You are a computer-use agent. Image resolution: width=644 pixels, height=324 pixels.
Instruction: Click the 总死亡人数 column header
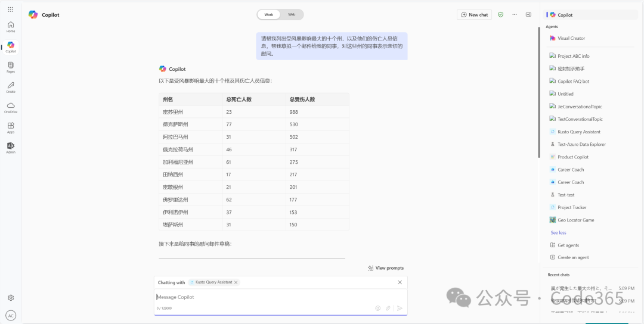(x=254, y=99)
